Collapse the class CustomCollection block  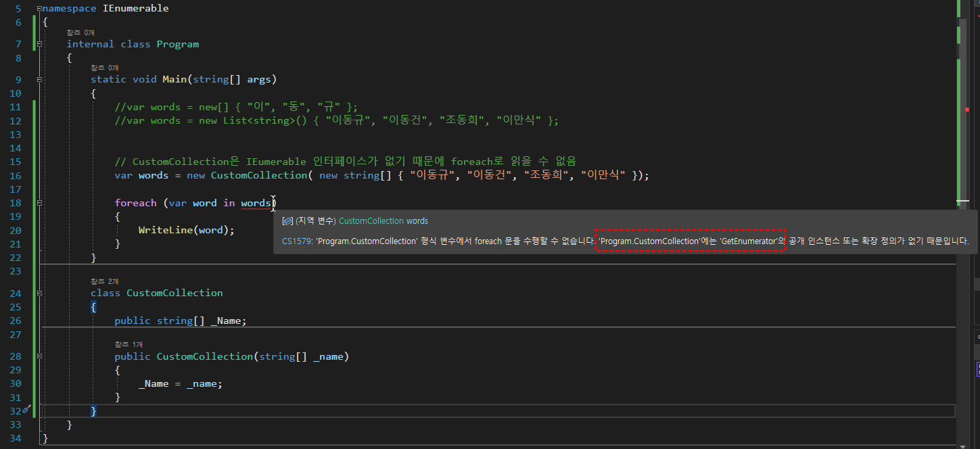[39, 293]
